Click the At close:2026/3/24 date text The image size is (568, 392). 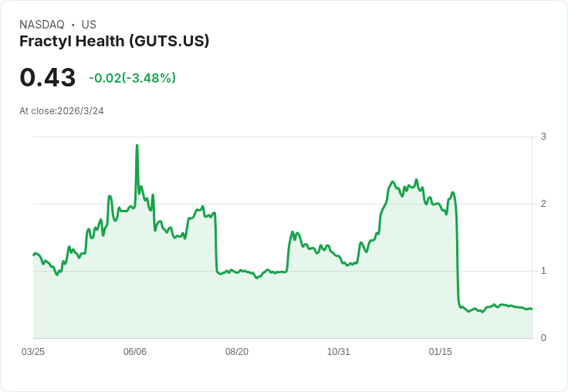pyautogui.click(x=62, y=111)
